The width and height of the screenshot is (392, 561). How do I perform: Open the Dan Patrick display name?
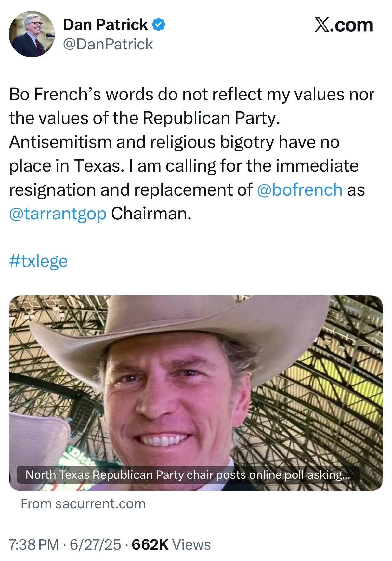click(105, 25)
